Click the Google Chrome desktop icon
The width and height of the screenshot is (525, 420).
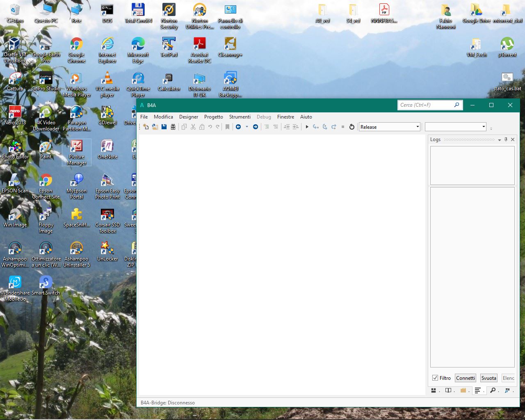click(77, 50)
